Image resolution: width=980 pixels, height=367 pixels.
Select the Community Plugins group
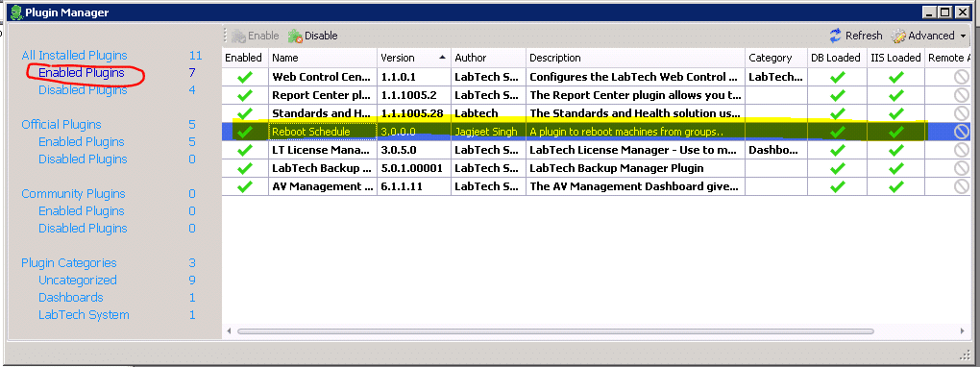(73, 194)
